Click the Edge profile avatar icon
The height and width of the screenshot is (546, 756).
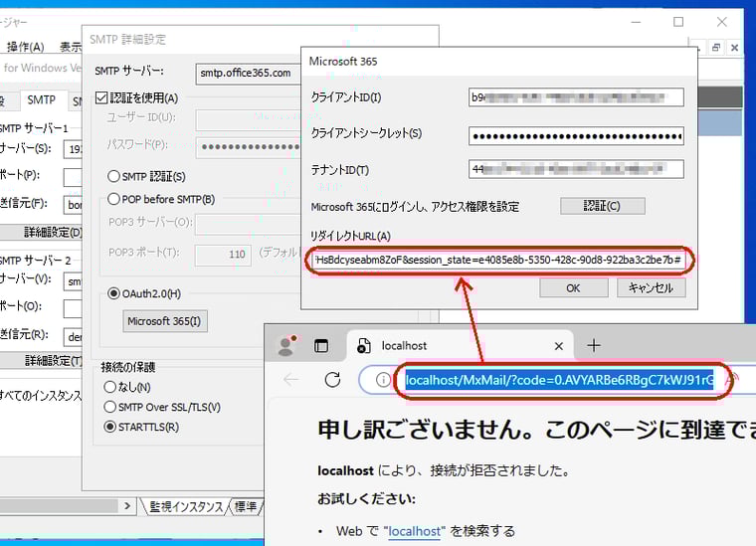tap(286, 346)
